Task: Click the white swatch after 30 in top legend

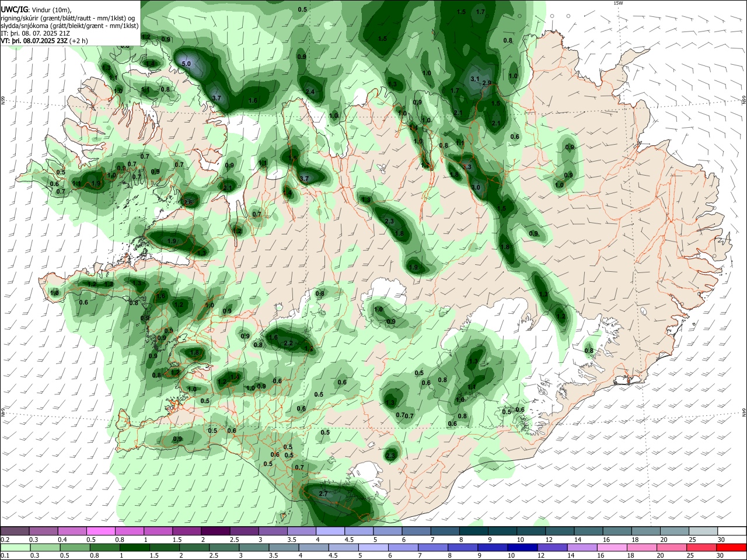Action: tap(731, 532)
